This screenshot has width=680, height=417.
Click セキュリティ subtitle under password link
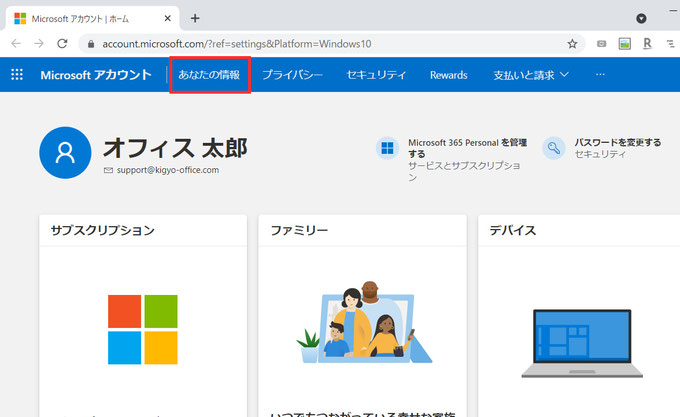pos(600,154)
